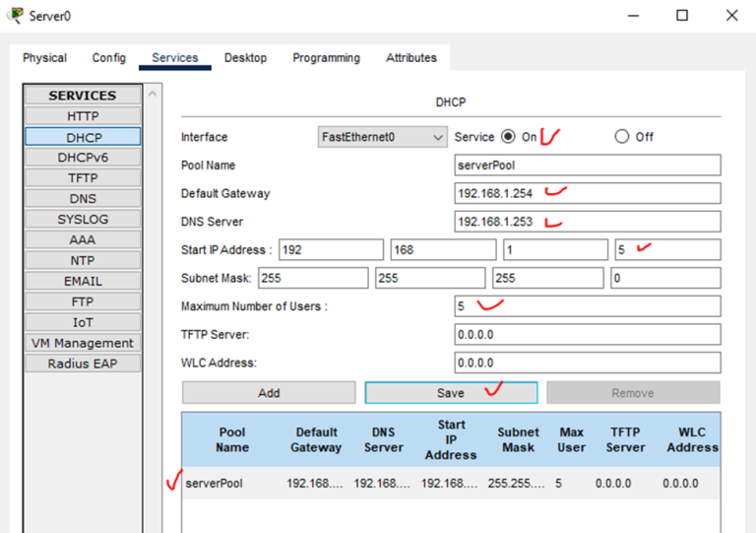
Task: Click the Max User column header
Action: click(x=571, y=439)
